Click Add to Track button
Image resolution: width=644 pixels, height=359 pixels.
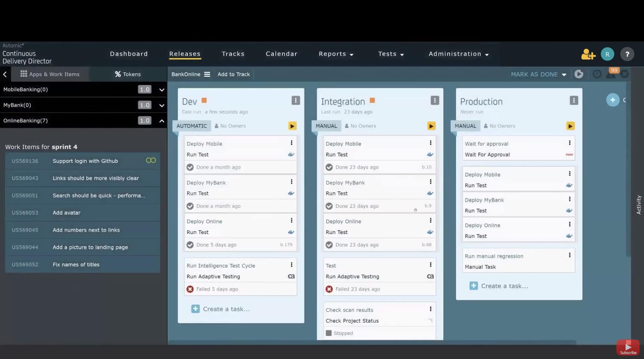pyautogui.click(x=234, y=74)
